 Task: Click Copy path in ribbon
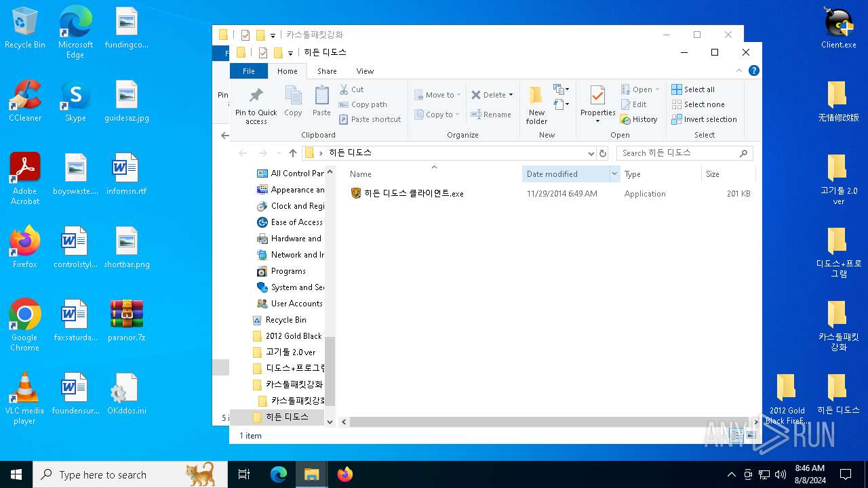363,104
